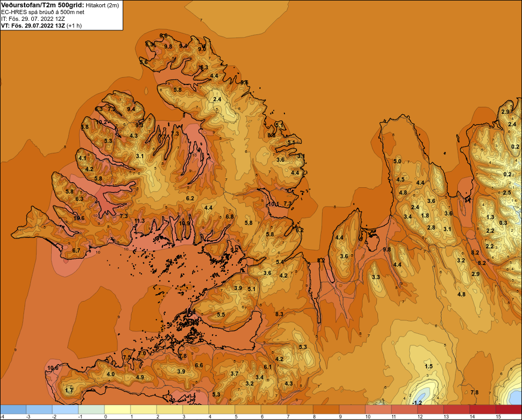522x420 pixels.
Task: Click the '4.0' temperature value
Action: click(111, 374)
